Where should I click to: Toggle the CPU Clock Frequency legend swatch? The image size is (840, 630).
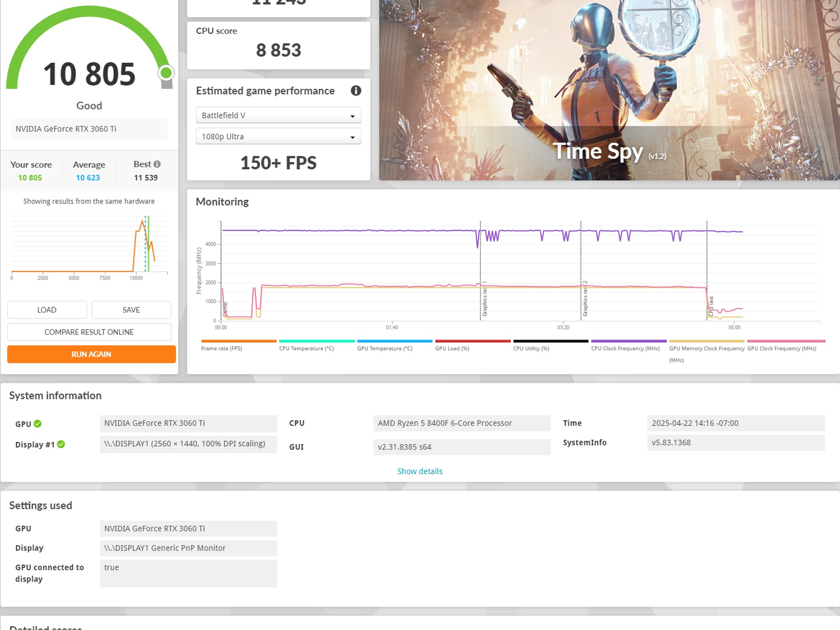629,341
